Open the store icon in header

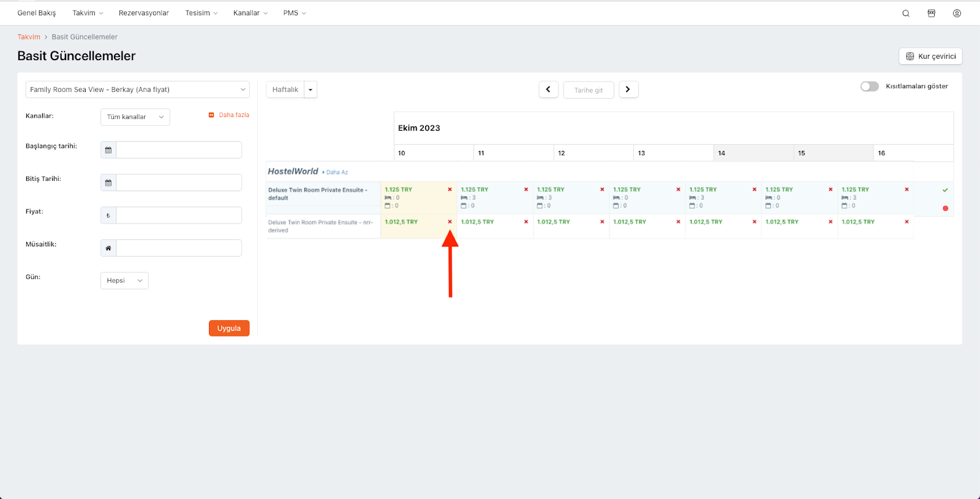(931, 13)
